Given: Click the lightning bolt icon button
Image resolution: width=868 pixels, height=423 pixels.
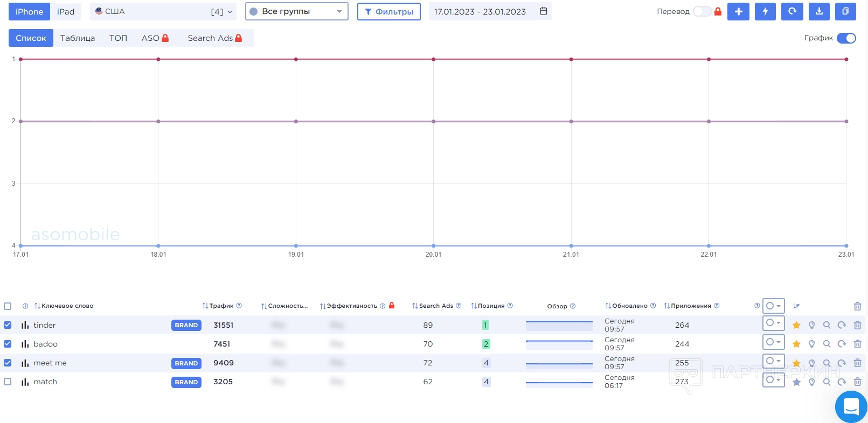Looking at the screenshot, I should tap(765, 11).
